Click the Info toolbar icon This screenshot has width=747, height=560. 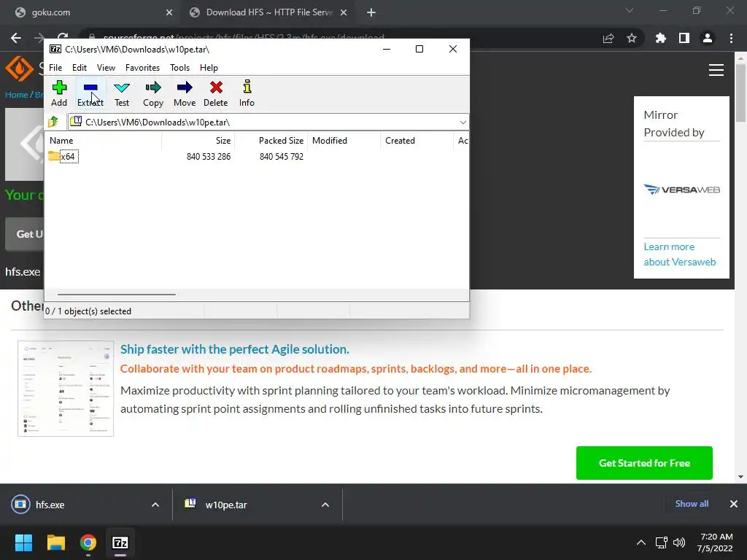click(247, 93)
